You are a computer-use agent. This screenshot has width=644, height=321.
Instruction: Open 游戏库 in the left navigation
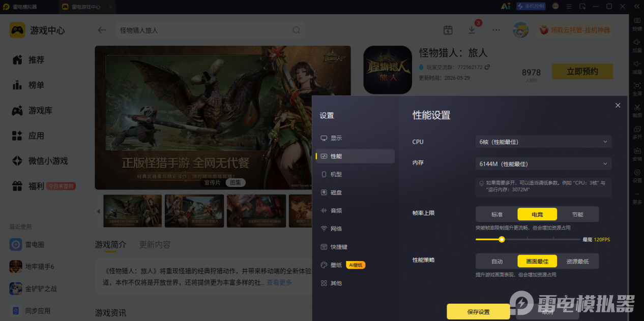pos(33,110)
